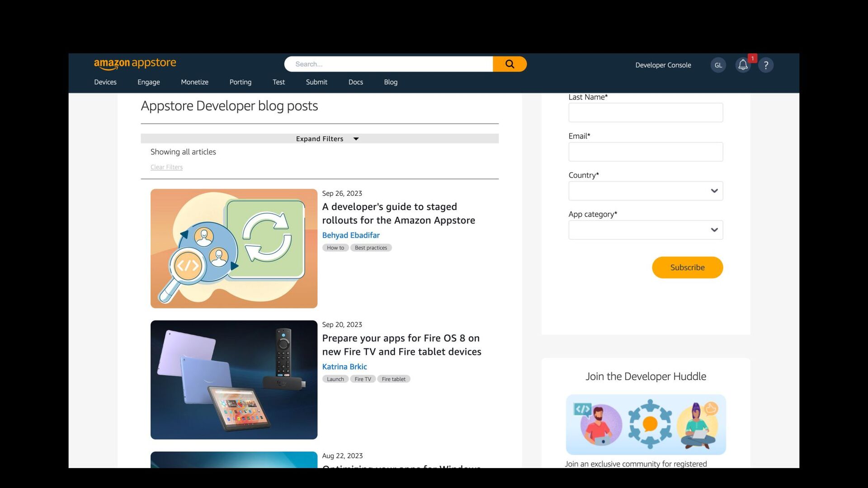Viewport: 868px width, 488px height.
Task: Open the Fire devices article thumbnail
Action: pos(234,380)
